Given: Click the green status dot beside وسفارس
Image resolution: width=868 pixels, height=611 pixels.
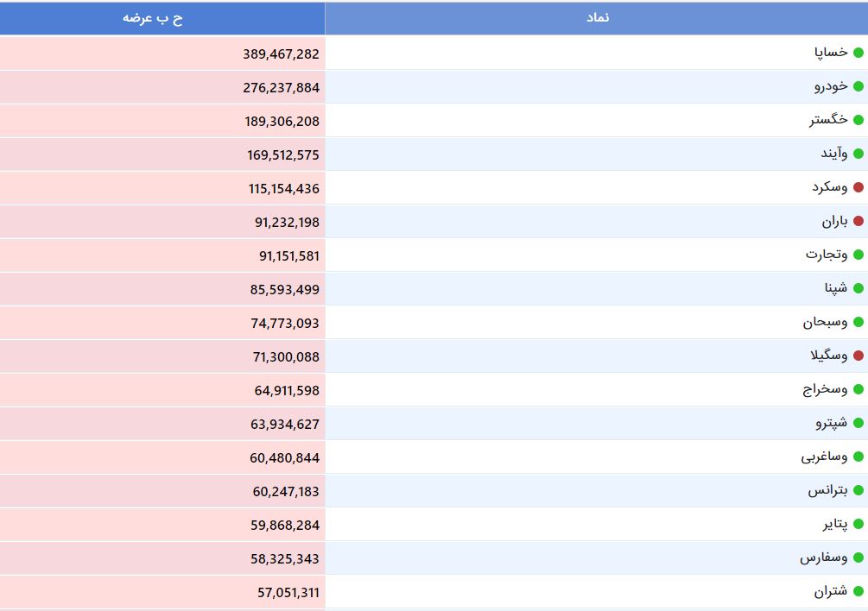Looking at the screenshot, I should coord(858,557).
